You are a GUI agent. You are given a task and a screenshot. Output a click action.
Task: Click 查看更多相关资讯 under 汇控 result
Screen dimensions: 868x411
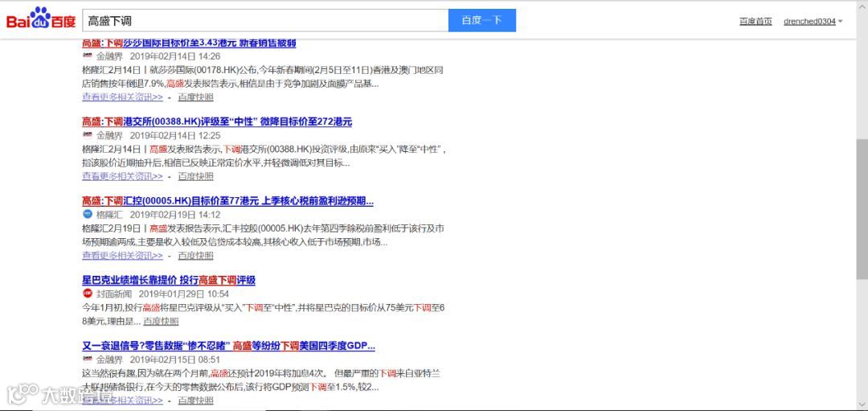(122, 255)
